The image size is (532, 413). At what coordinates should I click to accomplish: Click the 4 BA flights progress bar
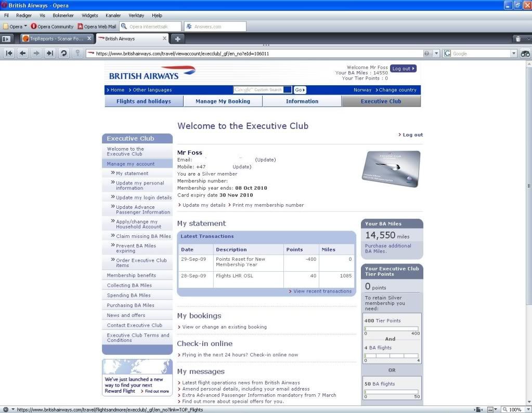click(x=391, y=356)
